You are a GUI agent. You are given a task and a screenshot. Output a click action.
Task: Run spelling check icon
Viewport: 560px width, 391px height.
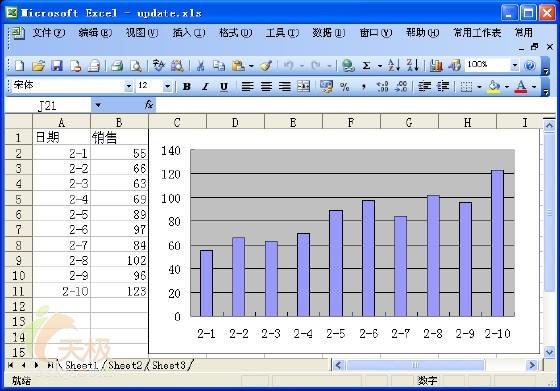(x=159, y=66)
